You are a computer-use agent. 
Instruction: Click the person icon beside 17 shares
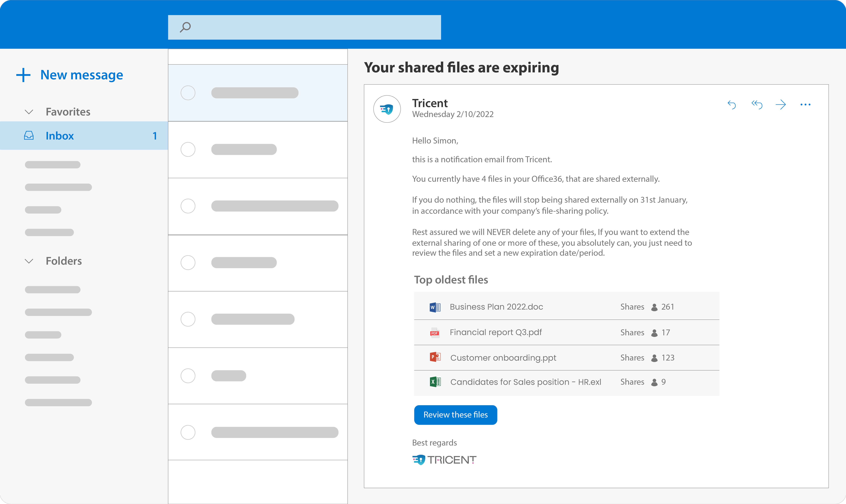pos(654,333)
